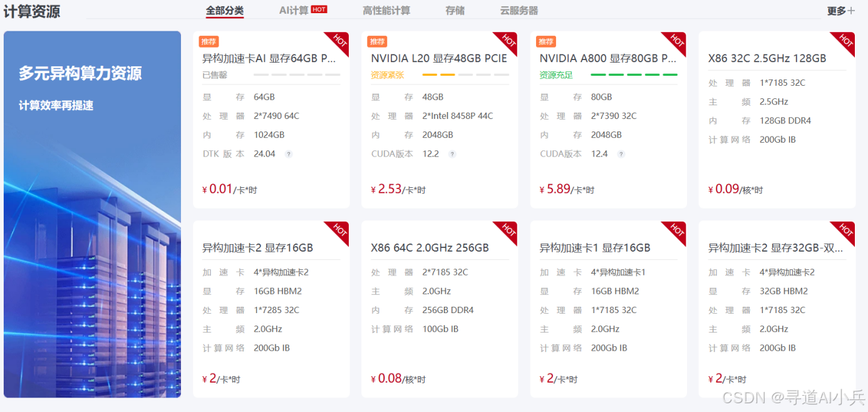Switch to the AI计算 tab

[x=294, y=11]
